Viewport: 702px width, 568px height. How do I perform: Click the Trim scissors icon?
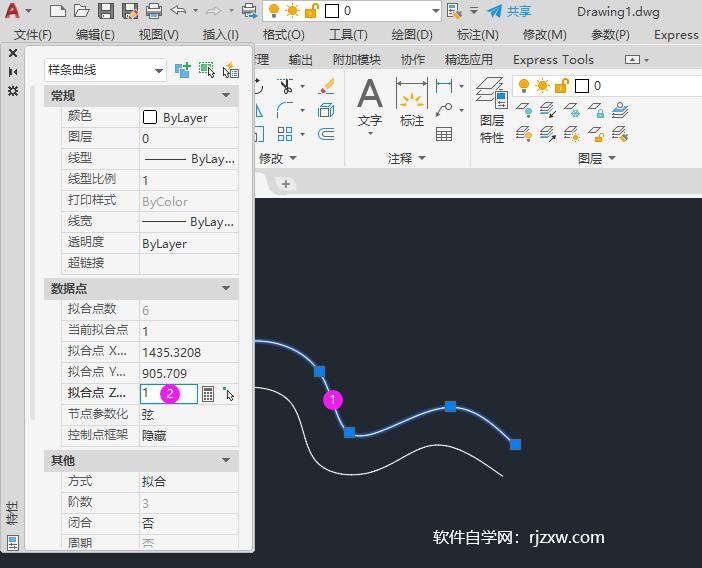(285, 85)
